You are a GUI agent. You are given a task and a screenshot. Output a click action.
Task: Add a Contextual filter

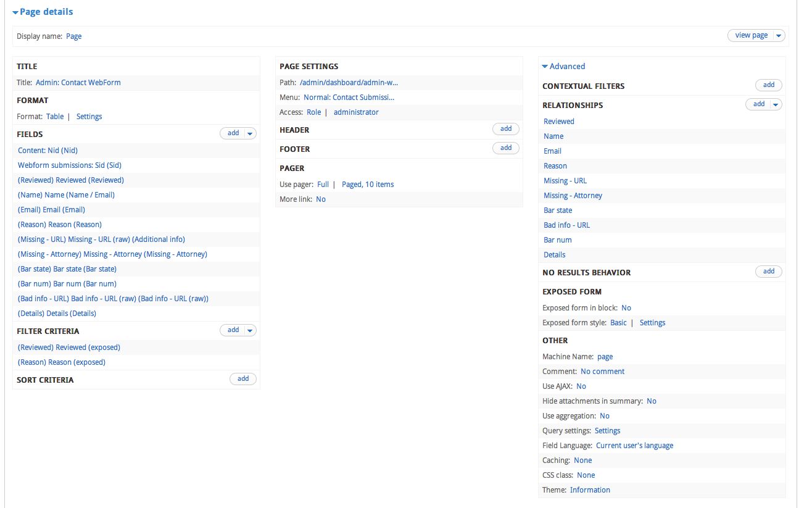click(768, 85)
